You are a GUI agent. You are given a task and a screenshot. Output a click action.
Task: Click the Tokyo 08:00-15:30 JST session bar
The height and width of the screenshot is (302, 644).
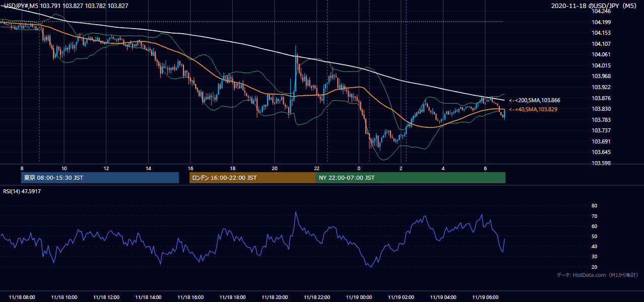[100, 178]
